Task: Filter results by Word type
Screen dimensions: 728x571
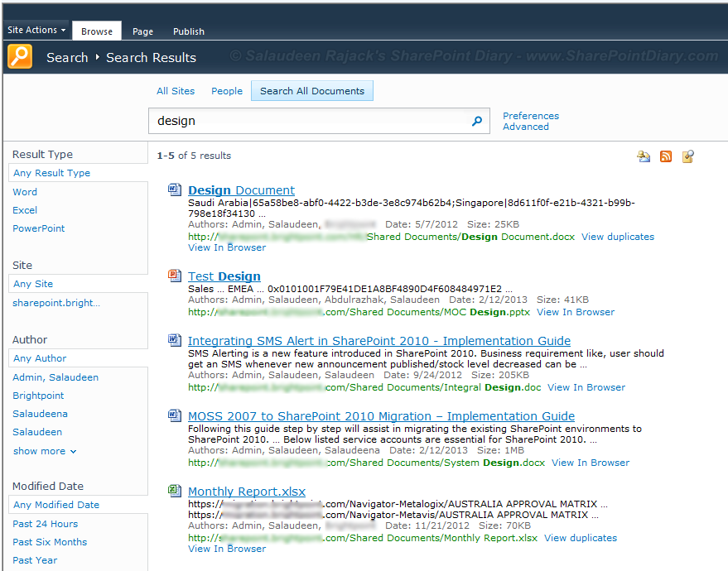Action: 25,192
